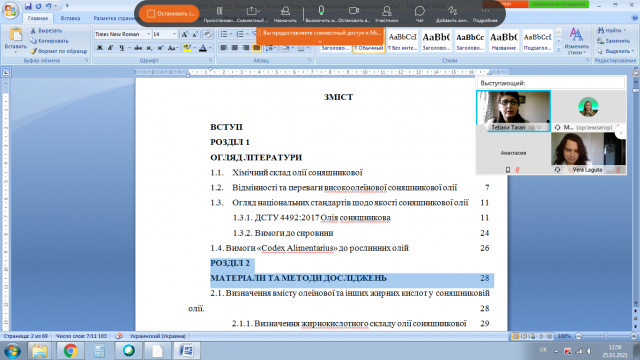Stop sharing with Остановить button
This screenshot has width=640, height=360.
169,13
